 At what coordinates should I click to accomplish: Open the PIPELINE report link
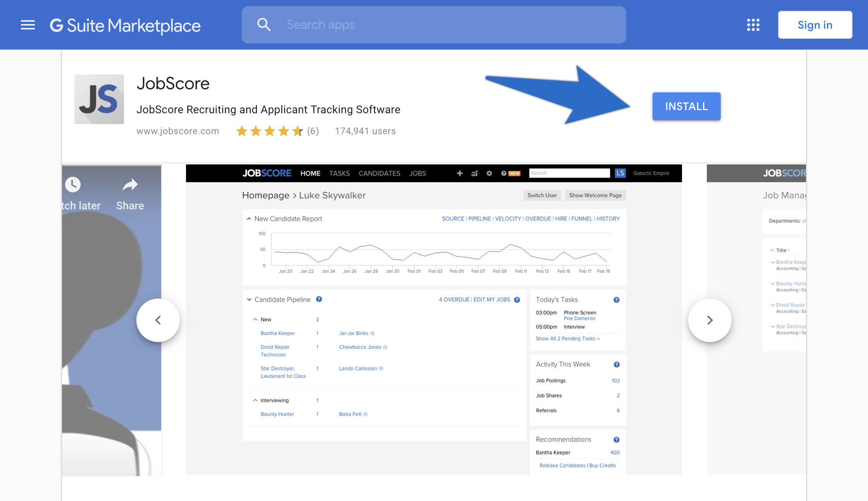point(479,219)
